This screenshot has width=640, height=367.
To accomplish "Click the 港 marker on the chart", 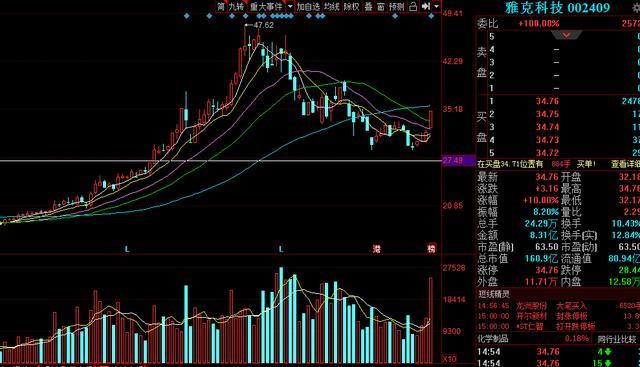I will click(x=376, y=249).
